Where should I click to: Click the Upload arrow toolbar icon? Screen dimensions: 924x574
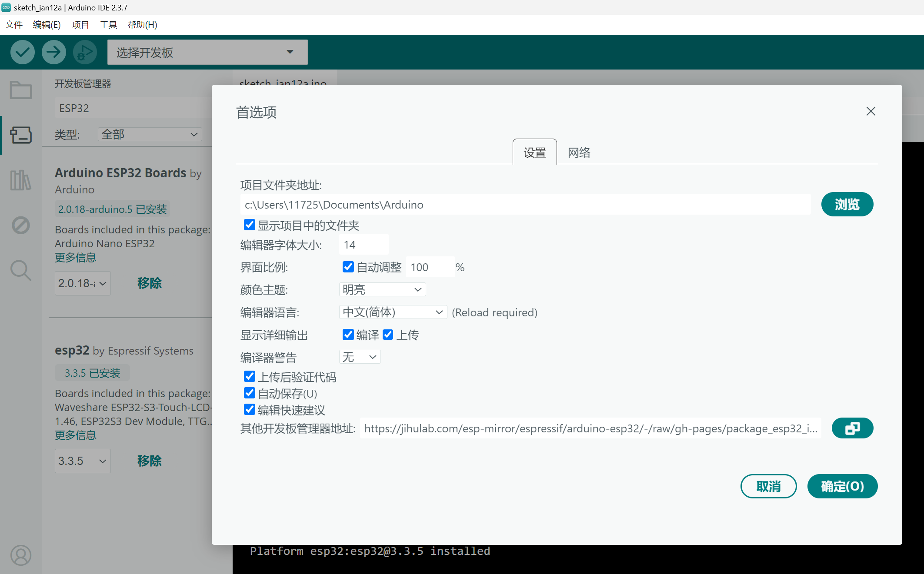54,52
